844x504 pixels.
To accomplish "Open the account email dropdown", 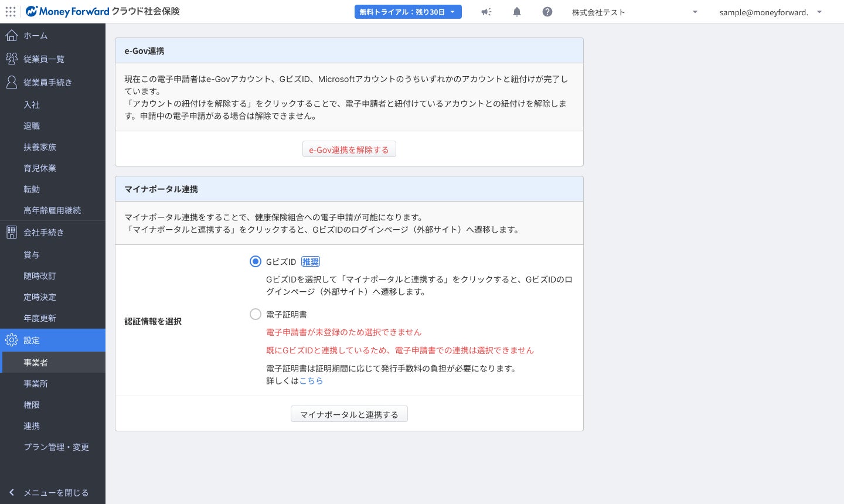I will pyautogui.click(x=771, y=12).
